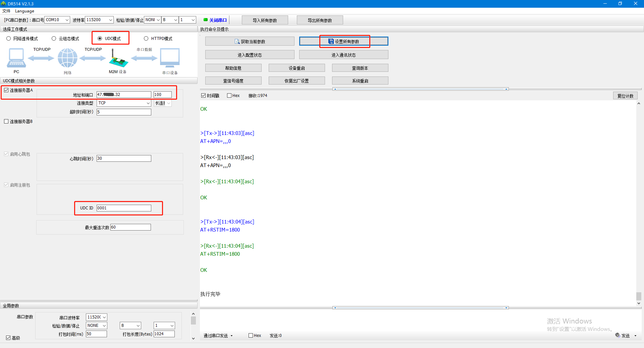Screen dimensions: 644x348
Task: Click the PC computer icon in diagram
Action: click(16, 58)
